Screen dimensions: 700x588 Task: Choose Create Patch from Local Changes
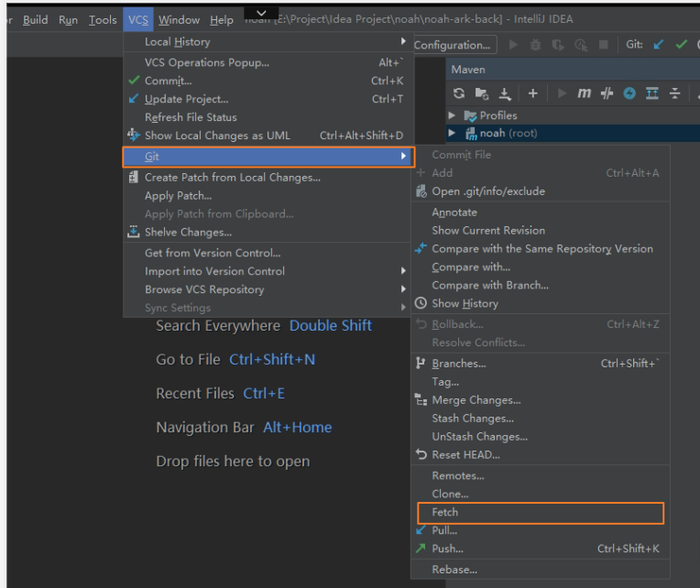pos(268,178)
